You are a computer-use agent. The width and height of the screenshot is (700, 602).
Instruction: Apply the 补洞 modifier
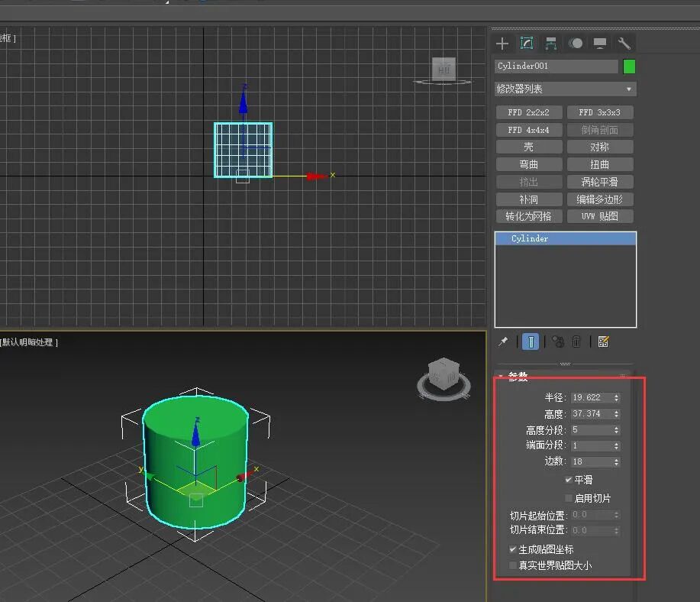click(528, 199)
